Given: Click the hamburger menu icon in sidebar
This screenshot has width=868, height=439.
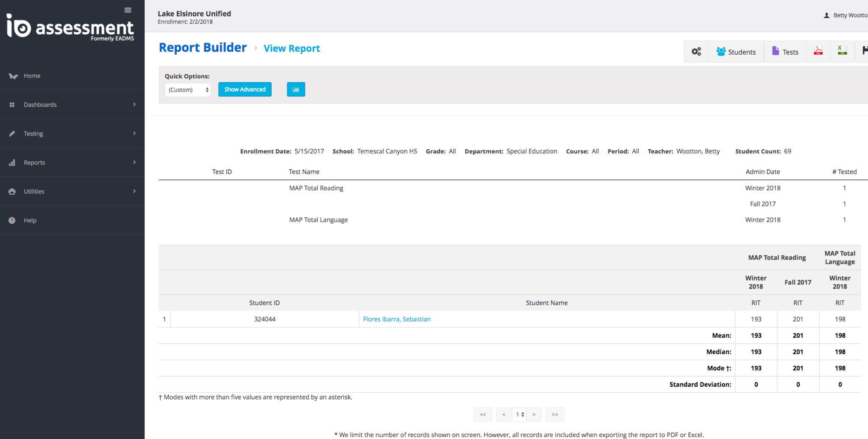Looking at the screenshot, I should (128, 10).
